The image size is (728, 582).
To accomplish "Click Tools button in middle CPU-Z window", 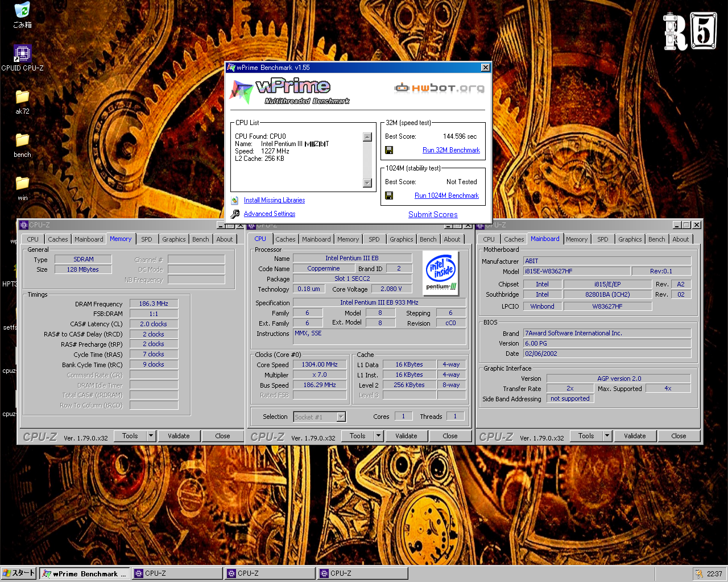I will point(358,436).
